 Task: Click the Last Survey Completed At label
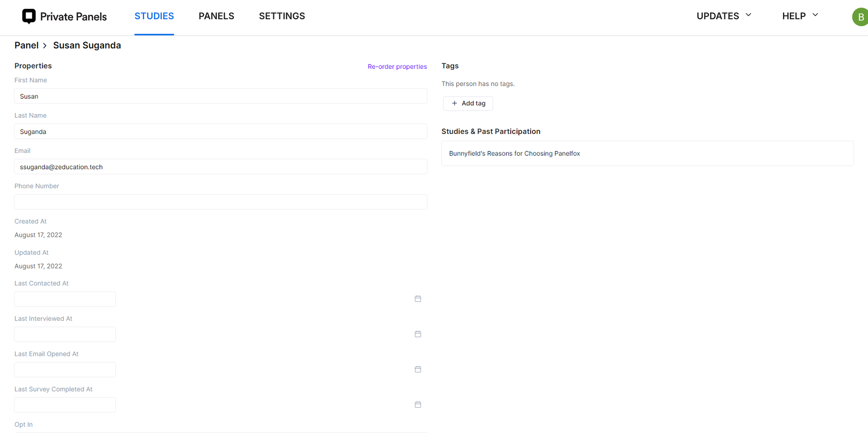click(x=53, y=389)
